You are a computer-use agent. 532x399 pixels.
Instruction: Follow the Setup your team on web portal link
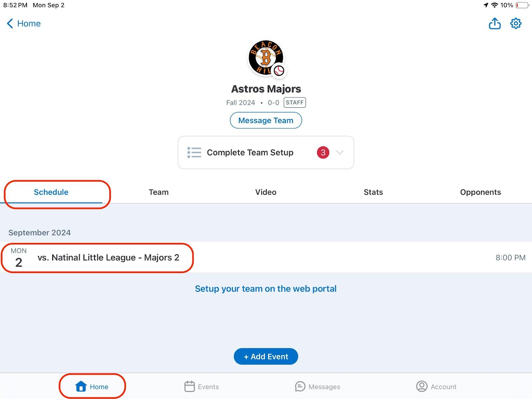tap(266, 289)
